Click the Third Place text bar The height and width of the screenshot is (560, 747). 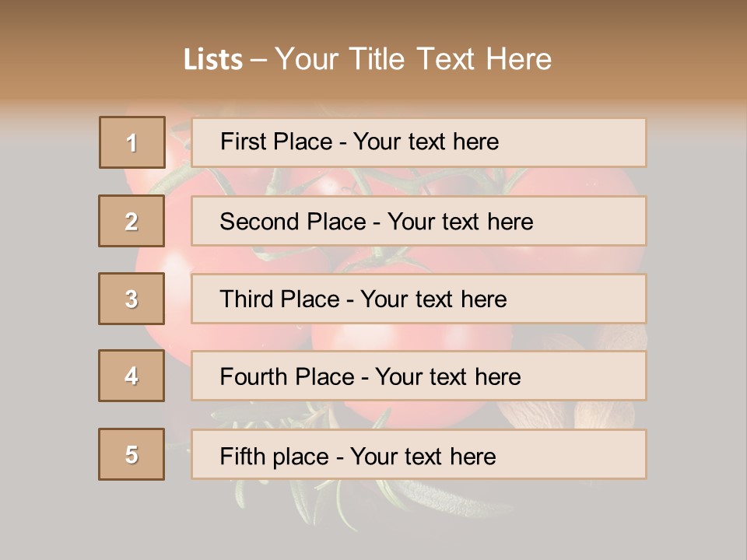pos(419,299)
